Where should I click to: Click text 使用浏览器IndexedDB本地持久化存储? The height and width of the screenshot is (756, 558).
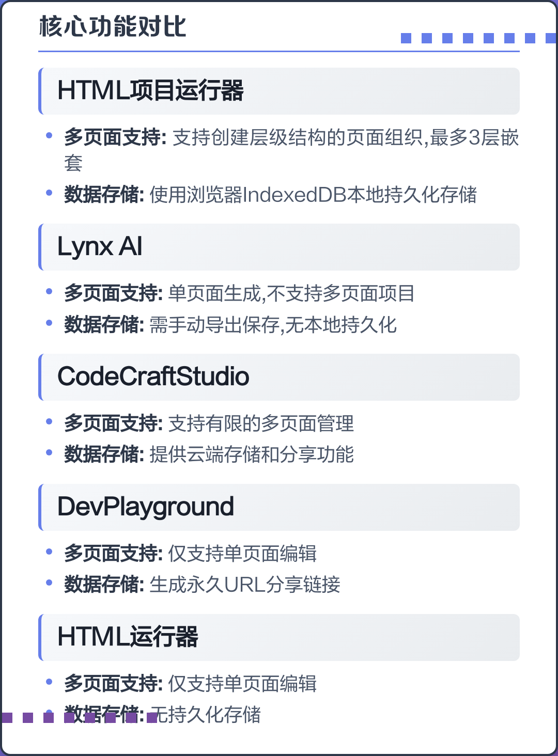tap(313, 195)
